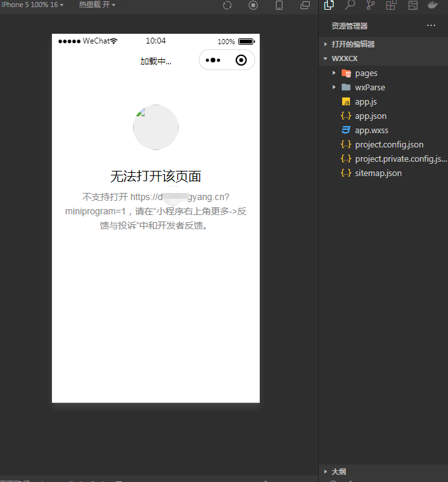Expand the 大纲 outline section
The width and height of the screenshot is (448, 482).
(383, 472)
